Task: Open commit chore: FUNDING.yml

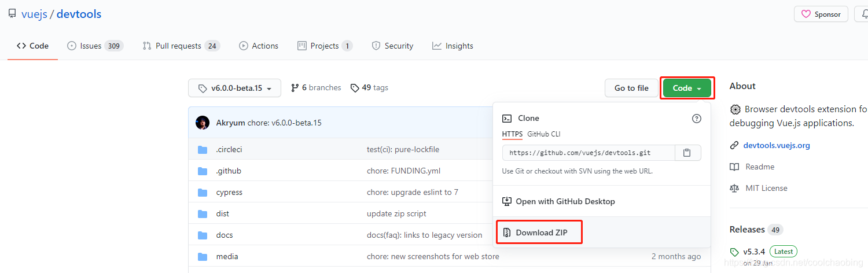Action: pyautogui.click(x=404, y=171)
